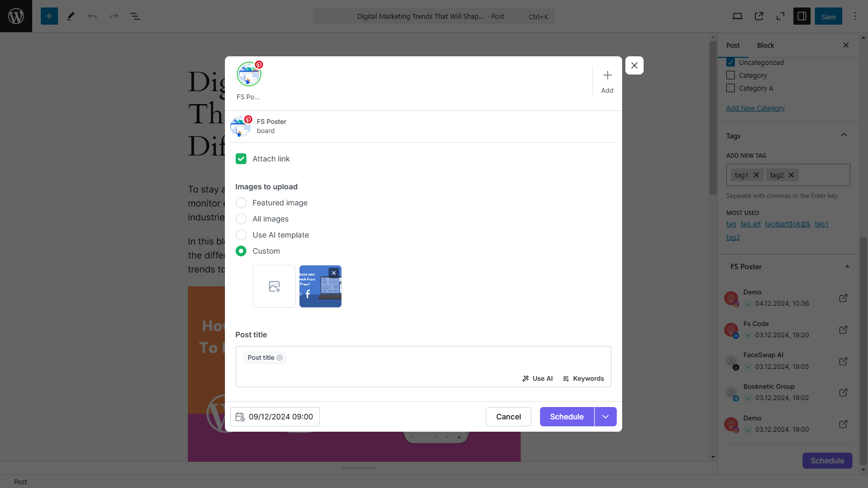Click the Add New Category link
This screenshot has width=868, height=488.
tap(755, 108)
